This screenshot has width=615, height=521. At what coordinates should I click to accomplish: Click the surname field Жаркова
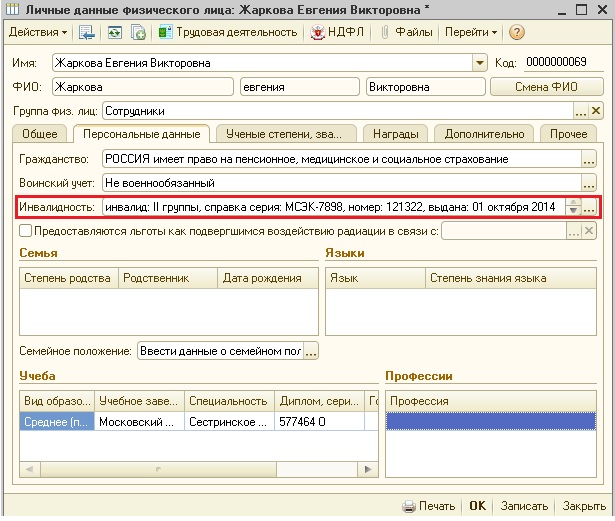pos(143,87)
